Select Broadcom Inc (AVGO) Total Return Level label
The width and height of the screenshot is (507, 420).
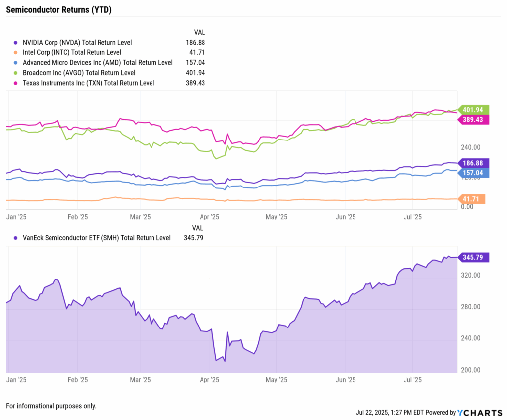pyautogui.click(x=79, y=73)
